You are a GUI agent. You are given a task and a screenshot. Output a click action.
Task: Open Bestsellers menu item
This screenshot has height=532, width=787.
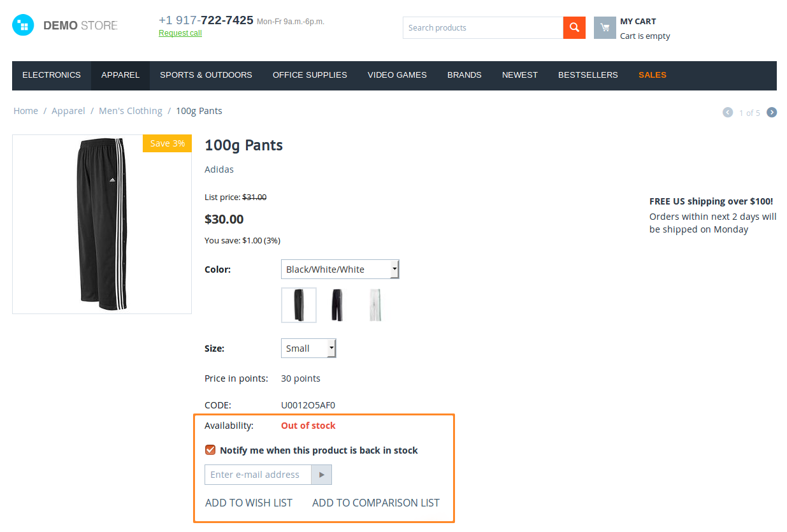[588, 75]
